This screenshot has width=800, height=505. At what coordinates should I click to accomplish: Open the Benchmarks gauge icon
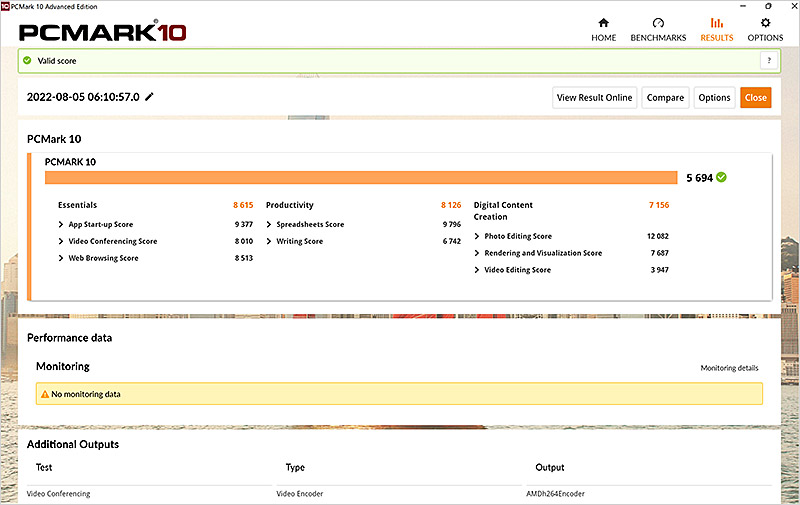657,23
